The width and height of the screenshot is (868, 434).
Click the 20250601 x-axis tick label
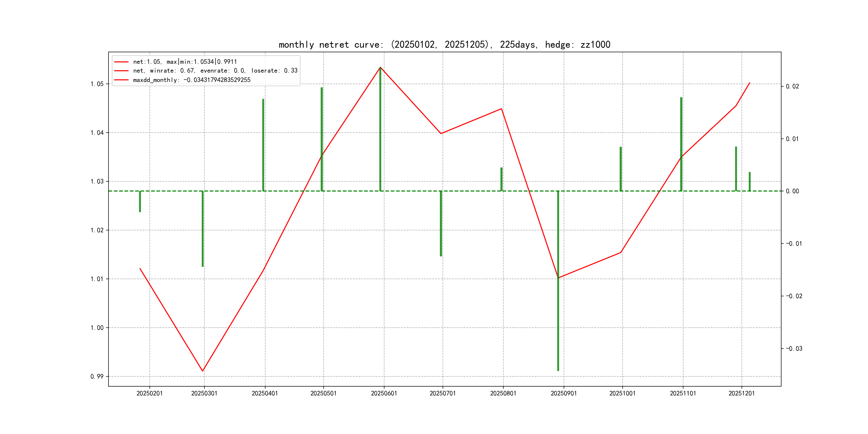tap(384, 393)
